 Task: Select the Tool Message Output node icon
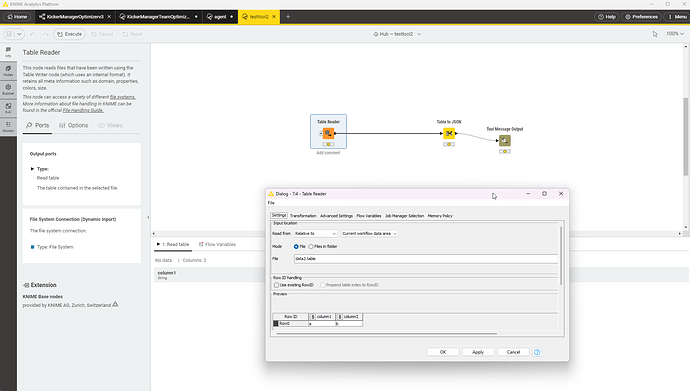(505, 140)
